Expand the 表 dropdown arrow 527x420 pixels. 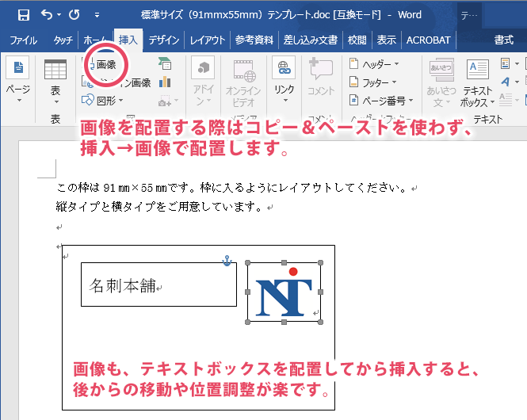click(56, 101)
